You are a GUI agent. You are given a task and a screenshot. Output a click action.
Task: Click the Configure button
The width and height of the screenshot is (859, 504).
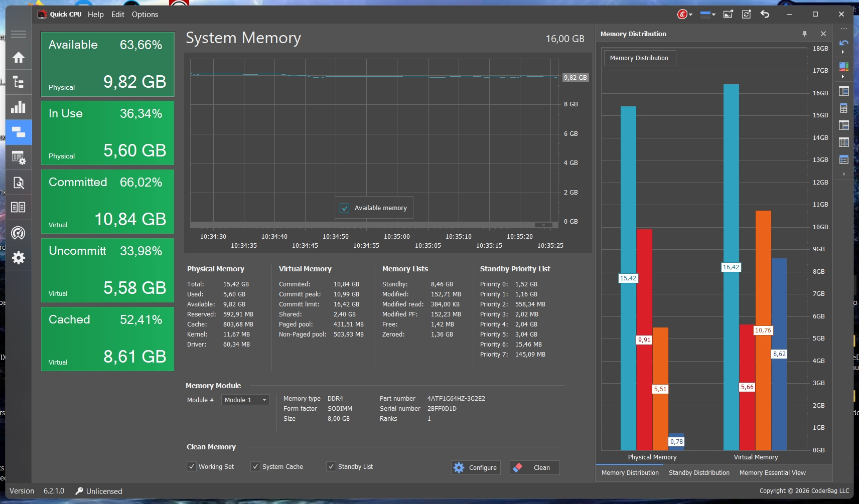(x=476, y=467)
